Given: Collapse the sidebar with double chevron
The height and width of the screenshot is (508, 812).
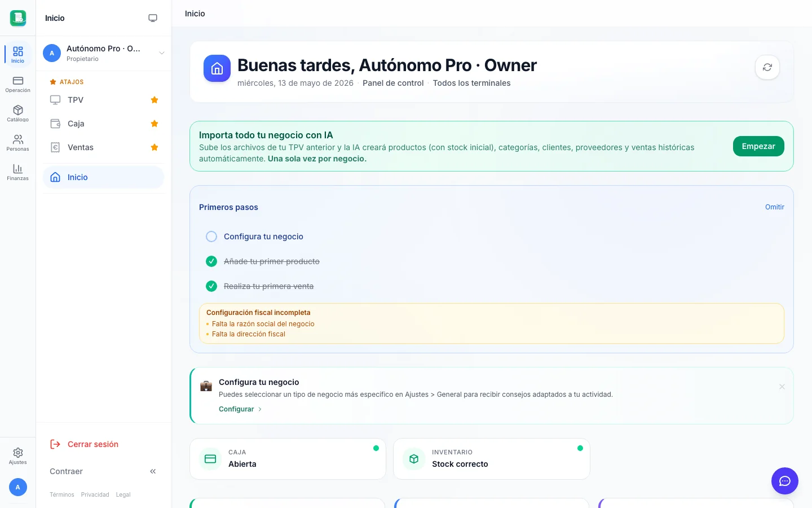Looking at the screenshot, I should 153,471.
